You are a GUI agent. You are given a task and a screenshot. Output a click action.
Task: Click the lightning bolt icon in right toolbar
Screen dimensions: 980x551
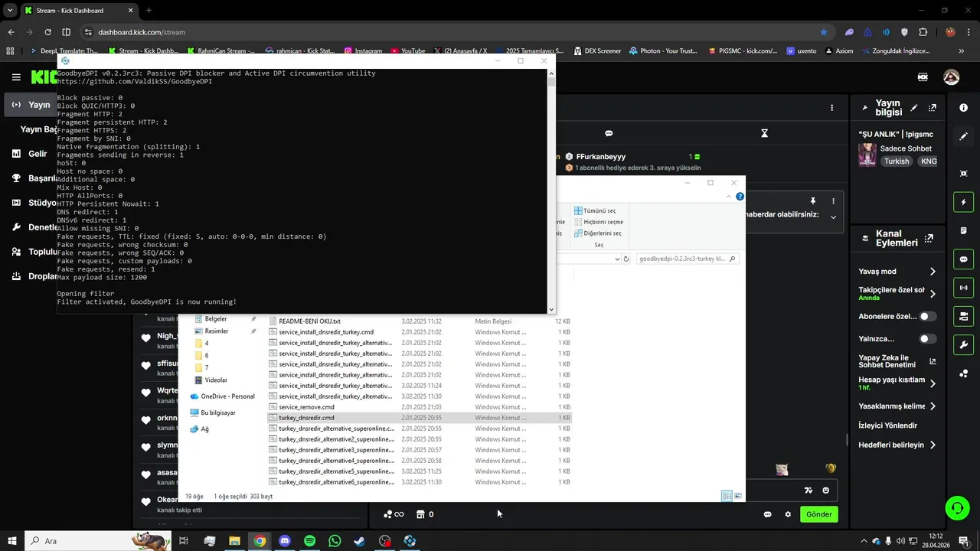coord(963,202)
